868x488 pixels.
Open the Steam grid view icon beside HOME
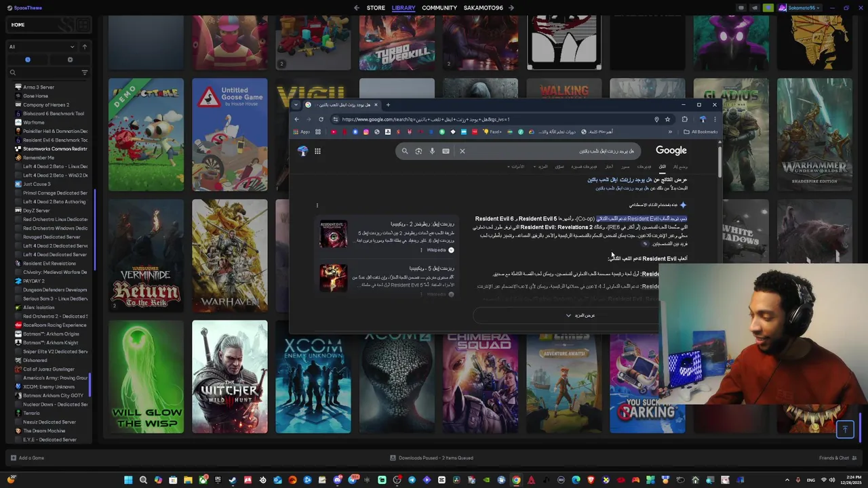tap(83, 25)
